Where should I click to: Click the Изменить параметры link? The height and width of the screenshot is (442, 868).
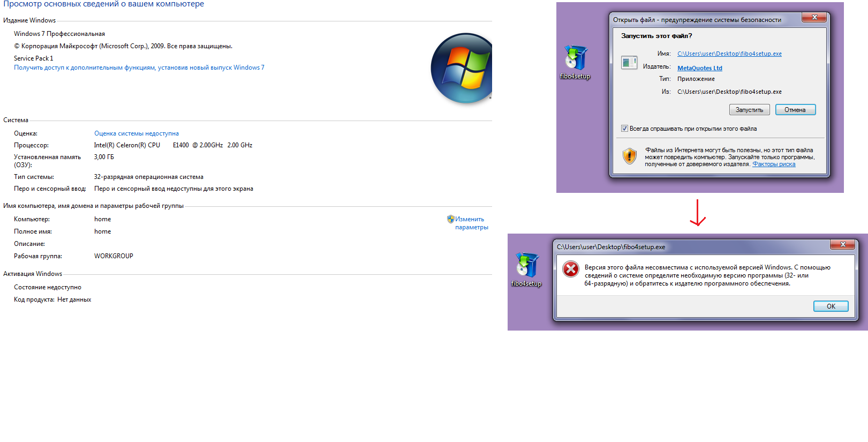471,223
